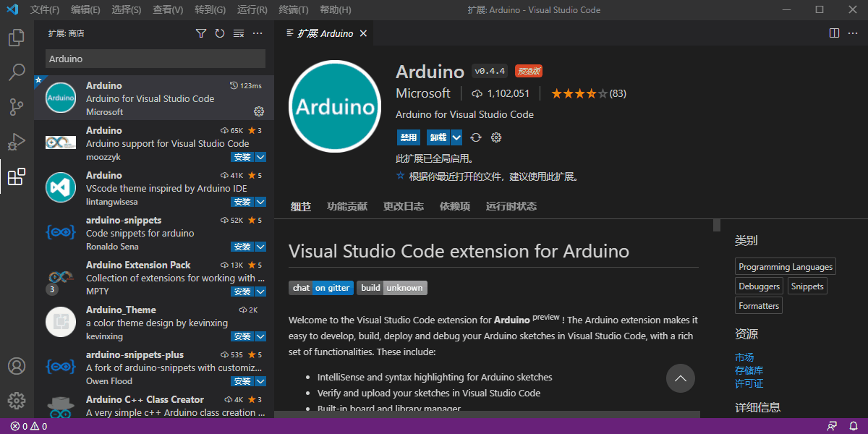Switch to the 更改日志 tab
The width and height of the screenshot is (868, 434).
(x=403, y=206)
